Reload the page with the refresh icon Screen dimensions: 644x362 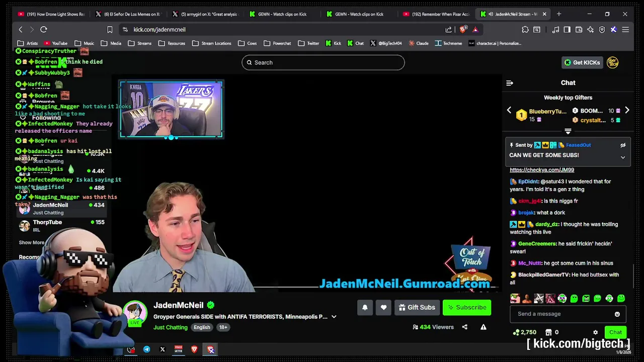[44, 30]
